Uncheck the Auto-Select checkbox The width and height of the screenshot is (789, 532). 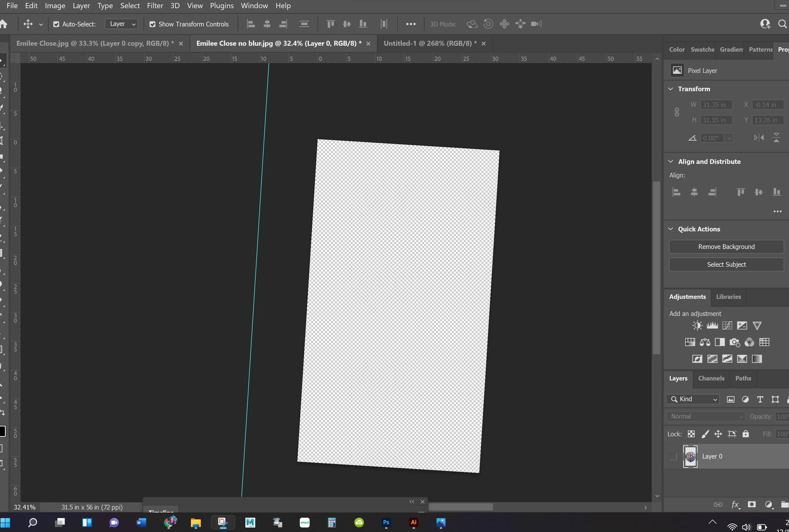56,24
